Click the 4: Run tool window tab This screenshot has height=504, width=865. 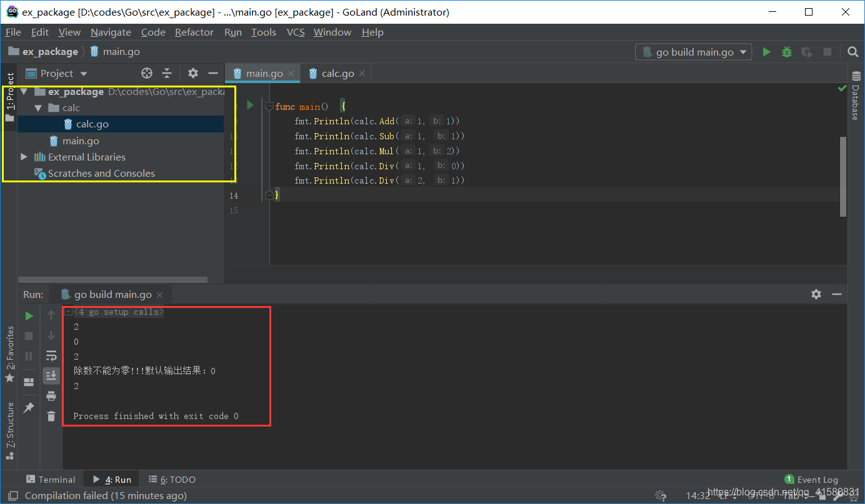pyautogui.click(x=112, y=480)
